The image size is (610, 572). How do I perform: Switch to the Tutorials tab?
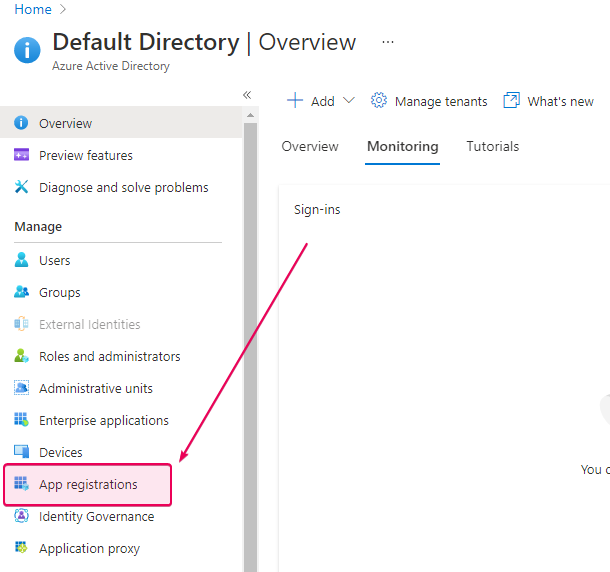tap(493, 146)
